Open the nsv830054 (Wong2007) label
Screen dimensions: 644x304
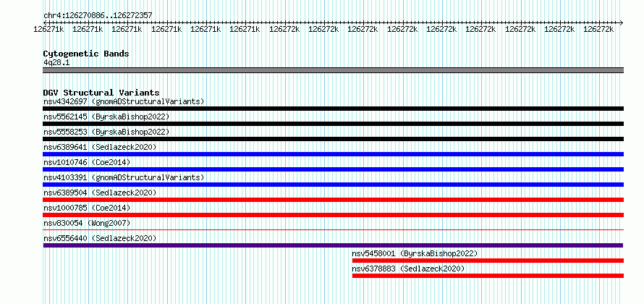click(87, 223)
